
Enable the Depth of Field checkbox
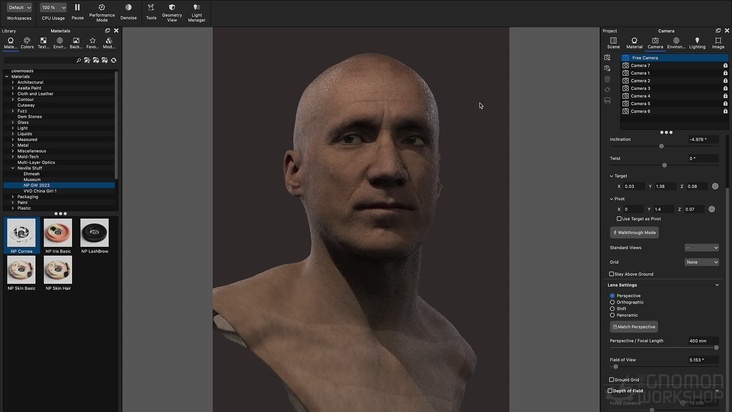click(610, 391)
